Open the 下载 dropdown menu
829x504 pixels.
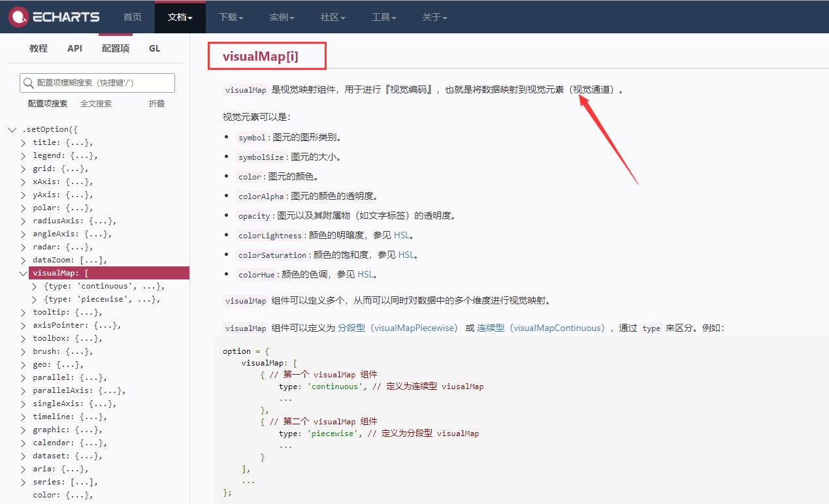click(x=231, y=17)
